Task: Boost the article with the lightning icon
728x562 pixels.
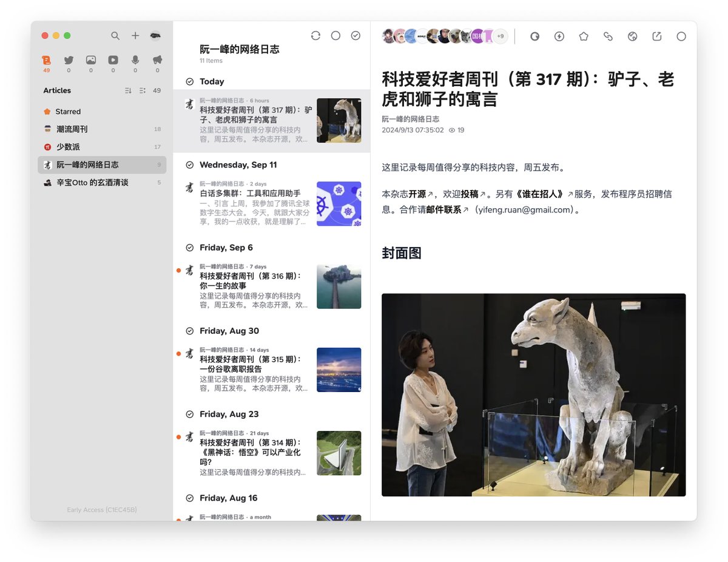Action: [559, 36]
